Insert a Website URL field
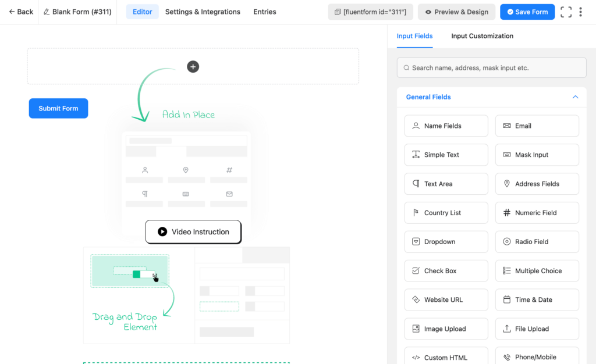This screenshot has height=364, width=596. (446, 299)
